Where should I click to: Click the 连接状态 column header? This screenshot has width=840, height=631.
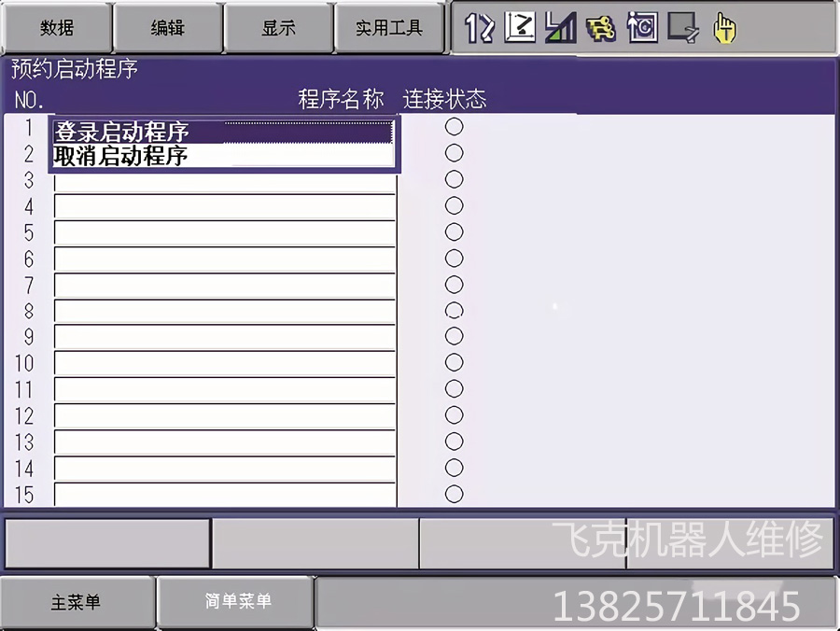pyautogui.click(x=444, y=99)
